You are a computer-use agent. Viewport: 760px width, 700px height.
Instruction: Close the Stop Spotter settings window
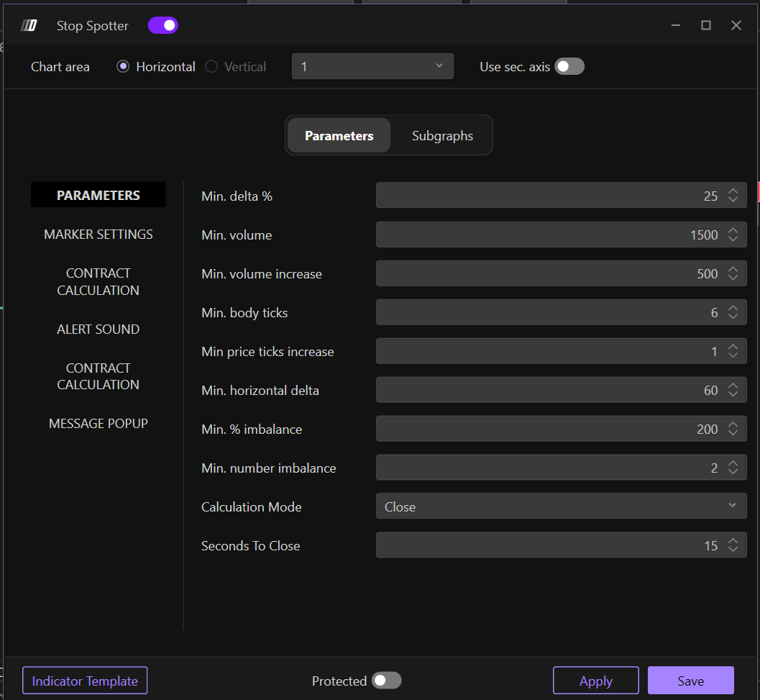point(736,25)
